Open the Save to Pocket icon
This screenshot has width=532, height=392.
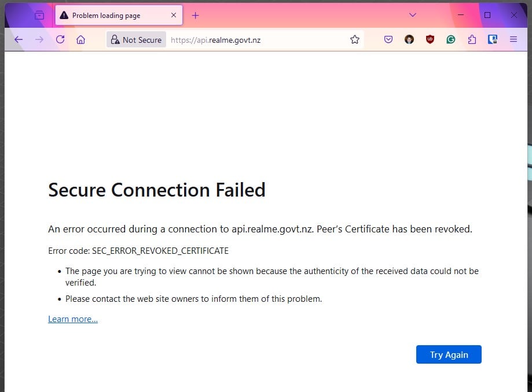click(x=388, y=40)
